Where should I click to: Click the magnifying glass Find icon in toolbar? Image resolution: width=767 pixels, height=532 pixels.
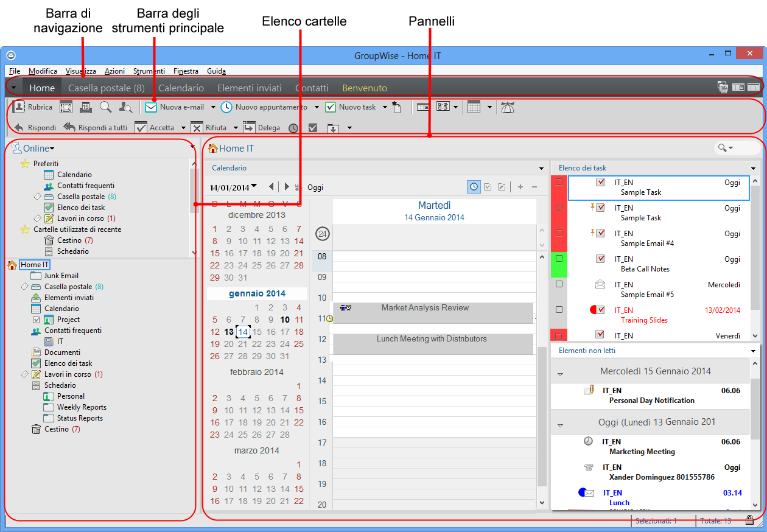click(x=105, y=107)
